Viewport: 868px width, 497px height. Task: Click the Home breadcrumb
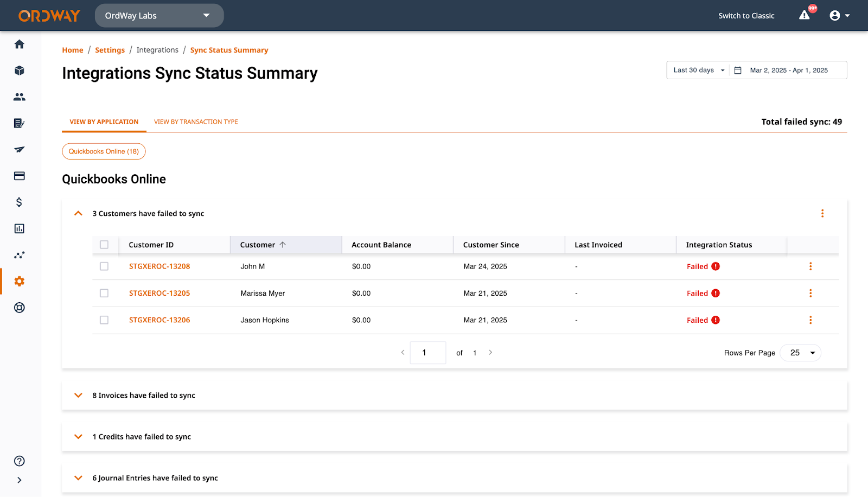(73, 50)
